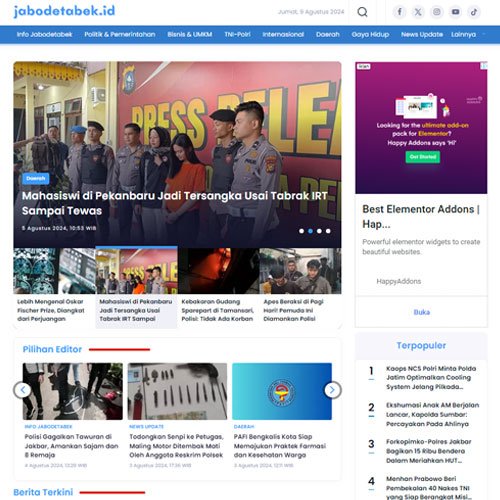Select the second (active) slider dot
500x500 pixels.
pyautogui.click(x=310, y=231)
